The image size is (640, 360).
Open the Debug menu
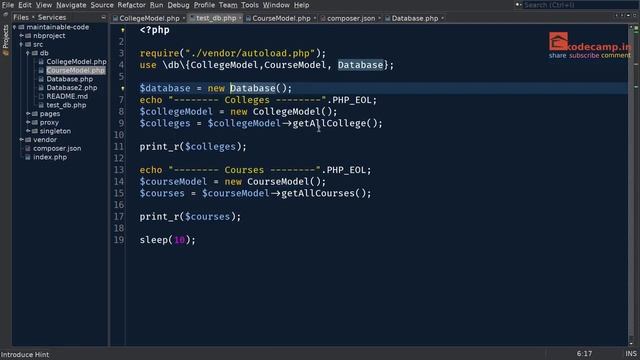point(178,5)
